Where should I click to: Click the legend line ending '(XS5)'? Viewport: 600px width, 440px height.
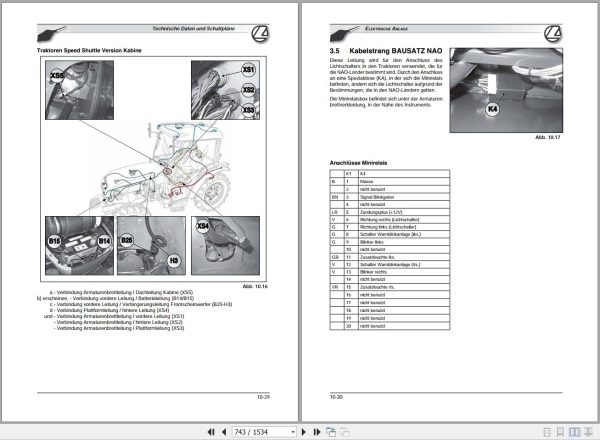tap(121, 292)
